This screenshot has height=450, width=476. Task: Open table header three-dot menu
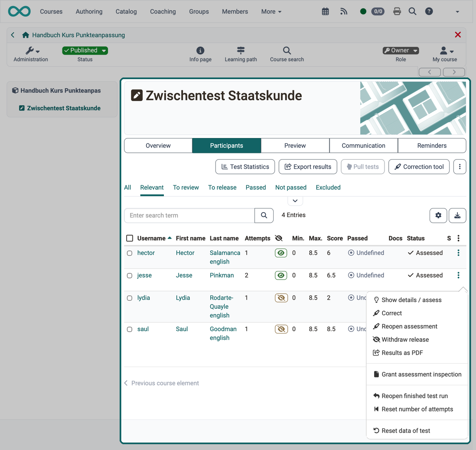(x=458, y=238)
